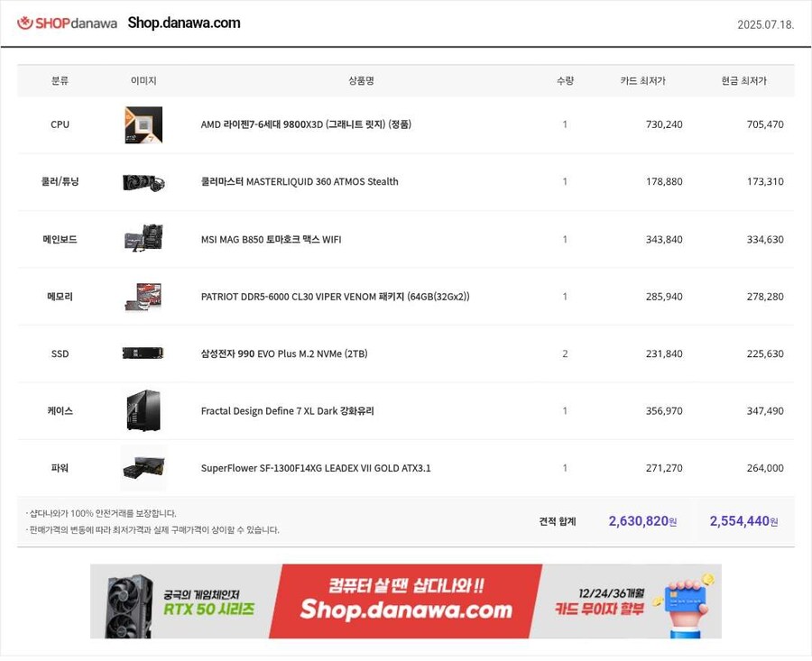Click the RTX 50 시리즈 graphics card ad
Viewport: 812px width, 661px height.
click(x=181, y=601)
